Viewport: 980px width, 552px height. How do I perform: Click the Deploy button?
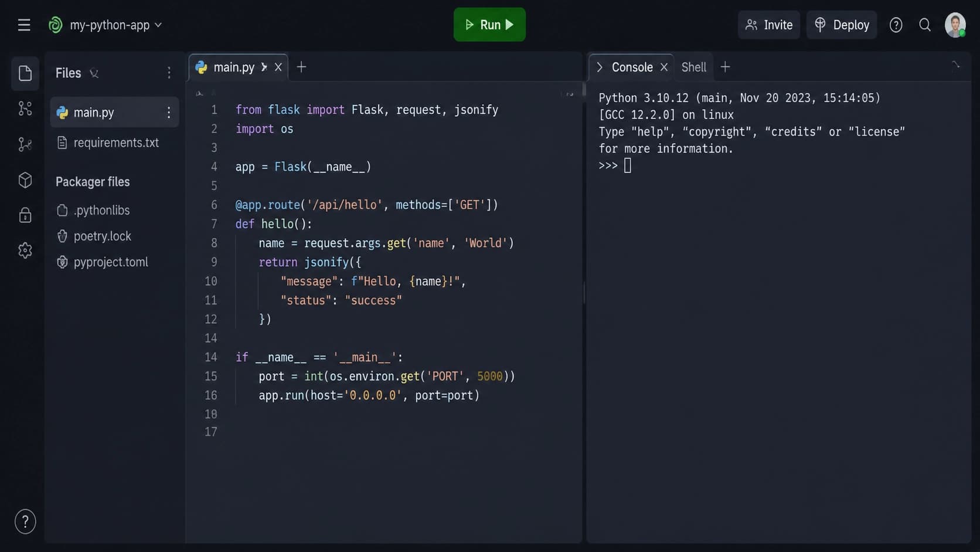pyautogui.click(x=842, y=25)
